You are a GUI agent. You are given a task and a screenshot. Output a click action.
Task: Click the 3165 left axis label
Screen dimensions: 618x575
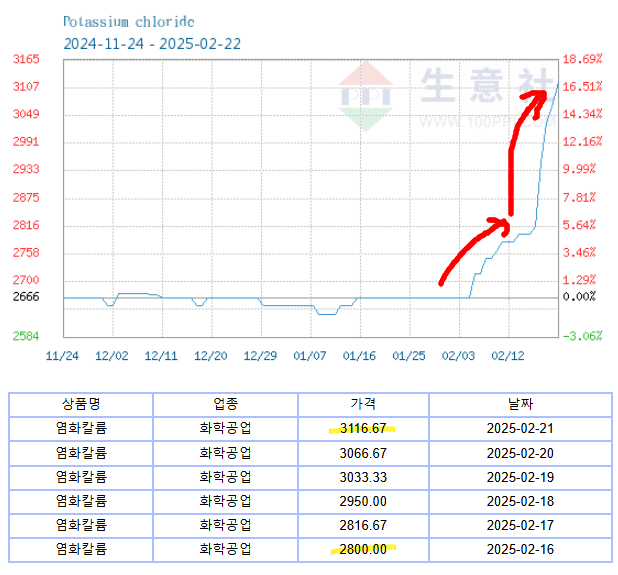pyautogui.click(x=26, y=59)
